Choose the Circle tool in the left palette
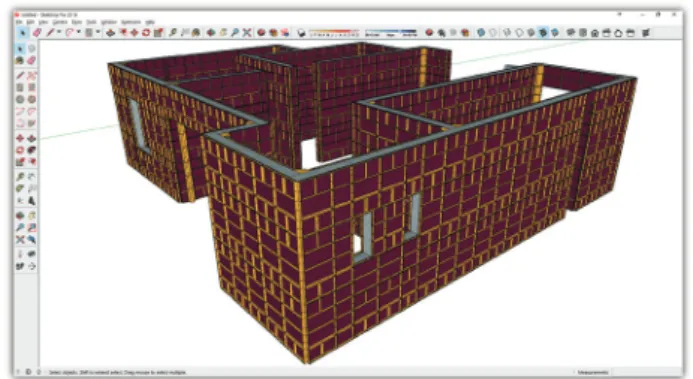The image size is (693, 379). pos(20,99)
